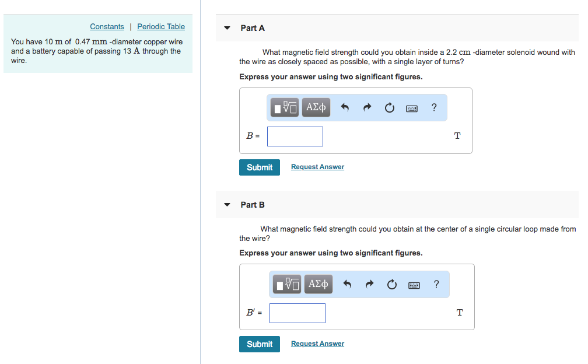This screenshot has width=588, height=364.
Task: Insert Greek symbols ΑΣφ in Part A
Action: (316, 107)
